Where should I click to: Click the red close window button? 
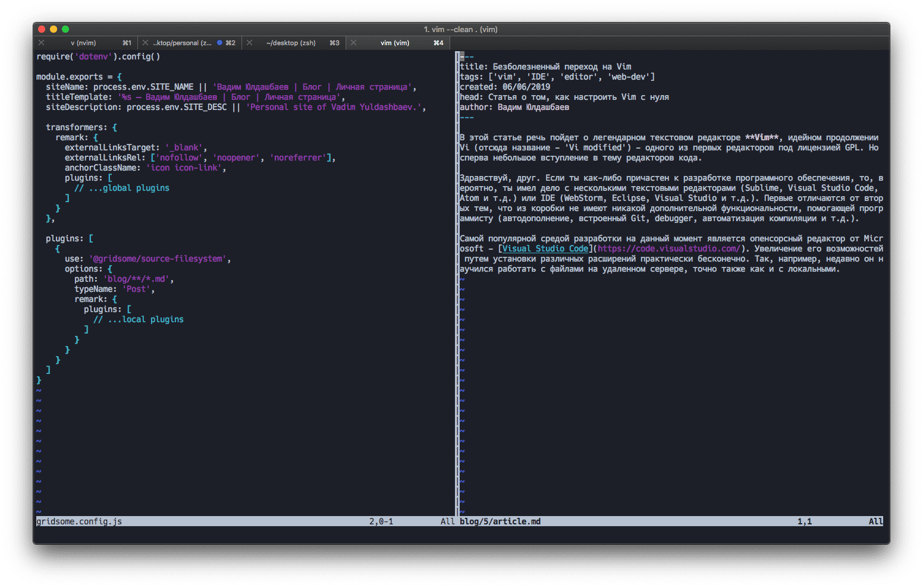tap(42, 29)
